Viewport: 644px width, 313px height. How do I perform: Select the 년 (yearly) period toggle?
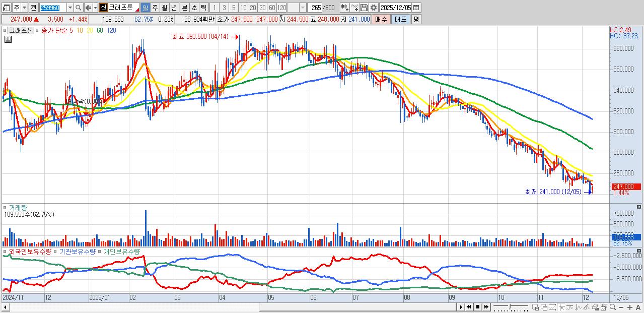pyautogui.click(x=174, y=8)
